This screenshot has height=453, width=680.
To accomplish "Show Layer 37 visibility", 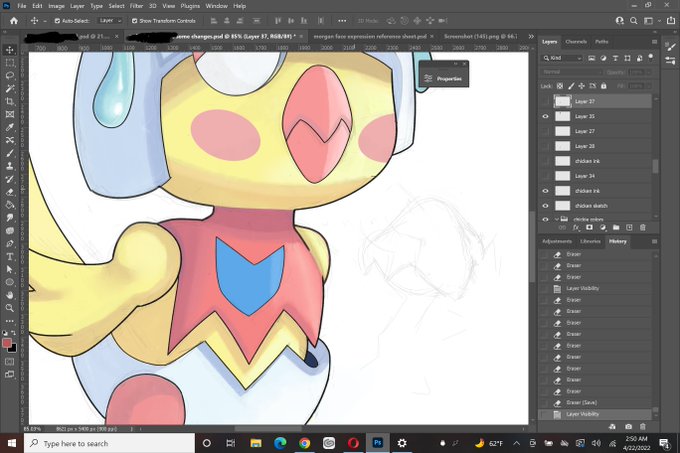I will pos(546,101).
